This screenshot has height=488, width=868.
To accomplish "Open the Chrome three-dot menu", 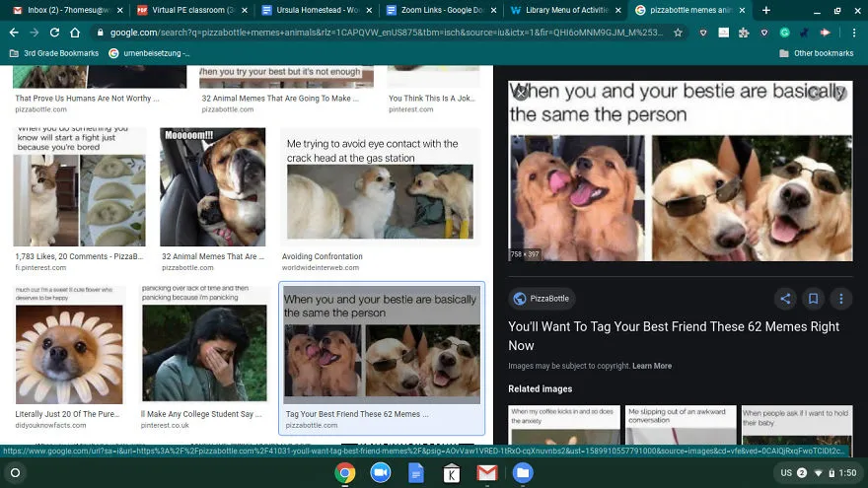I will (x=854, y=33).
